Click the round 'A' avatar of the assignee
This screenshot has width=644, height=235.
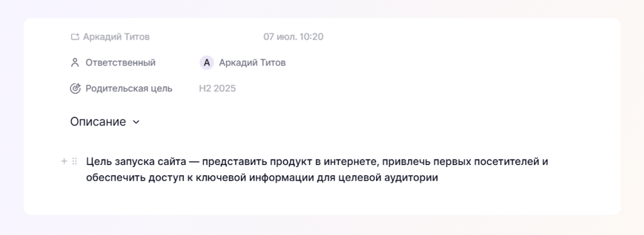point(206,63)
